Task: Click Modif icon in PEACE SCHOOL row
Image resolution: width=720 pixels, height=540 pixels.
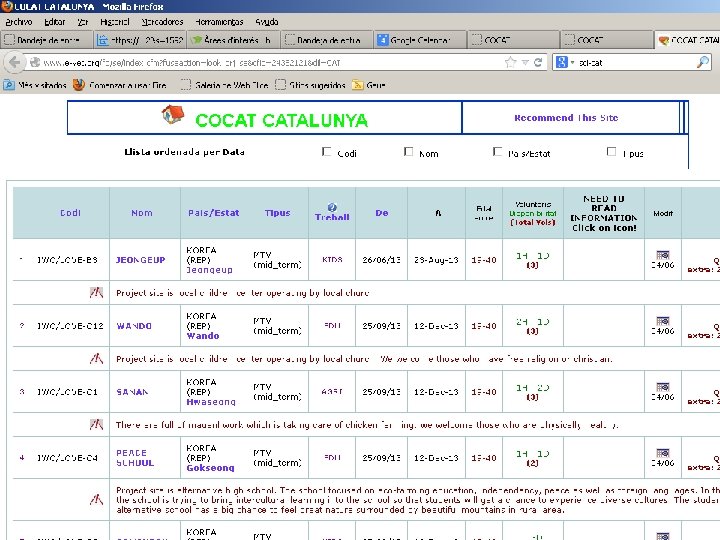Action: [663, 453]
